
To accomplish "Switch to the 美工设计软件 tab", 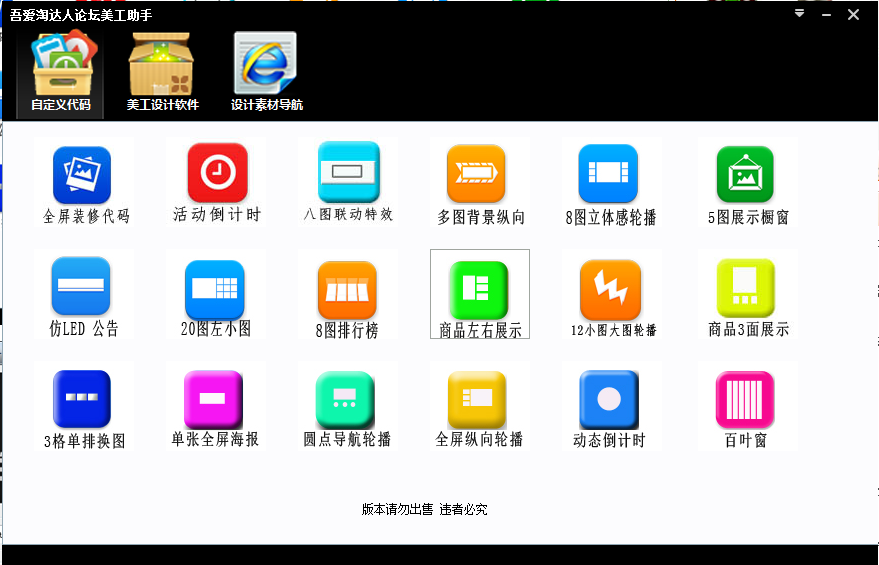I will [163, 73].
